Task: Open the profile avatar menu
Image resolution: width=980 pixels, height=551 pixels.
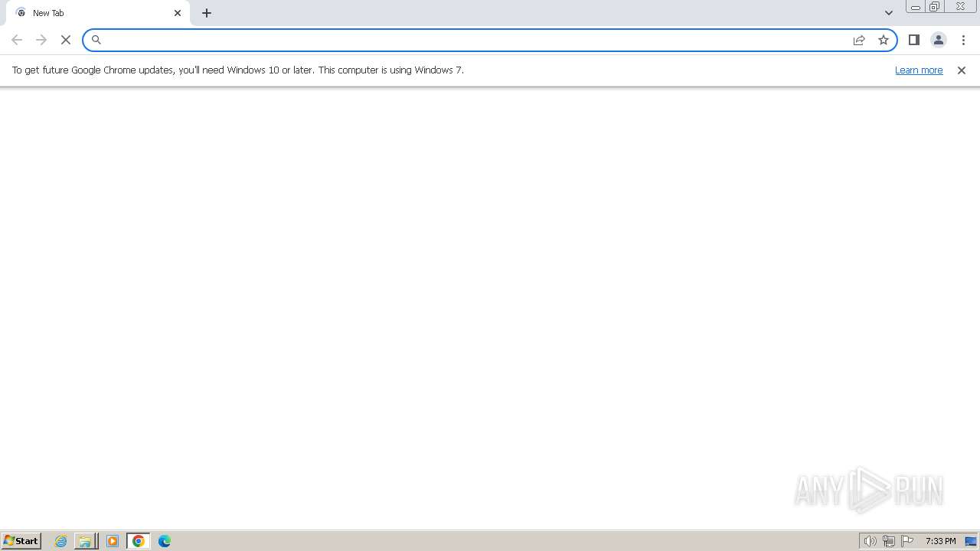Action: click(x=939, y=40)
